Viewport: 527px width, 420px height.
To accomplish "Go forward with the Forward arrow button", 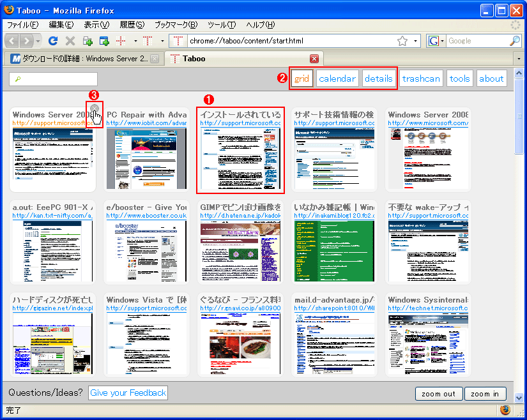I will [26, 41].
